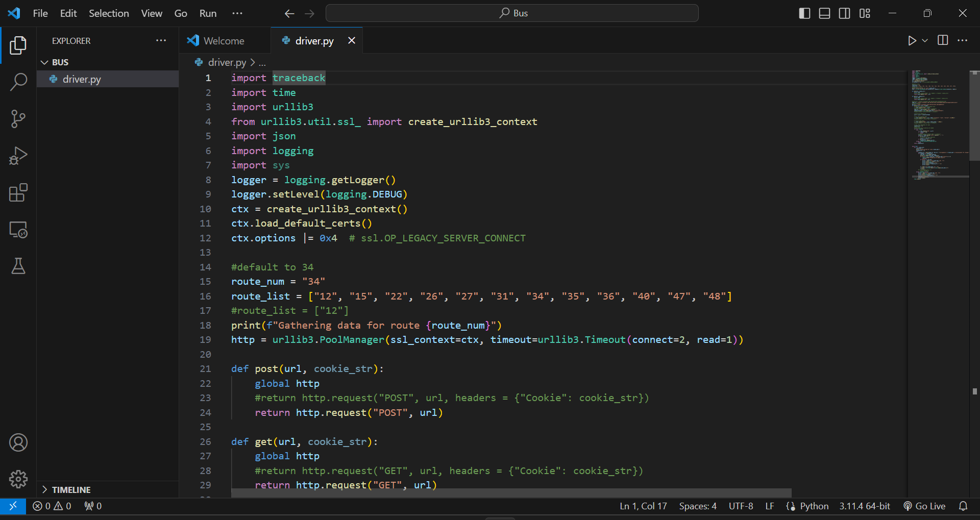
Task: Toggle the secondary side bar layout button
Action: pyautogui.click(x=844, y=13)
